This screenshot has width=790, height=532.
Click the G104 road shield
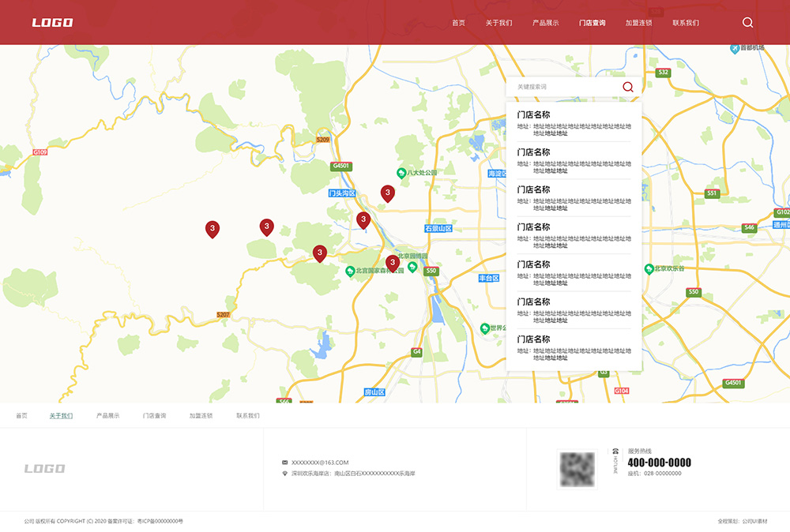tap(621, 391)
